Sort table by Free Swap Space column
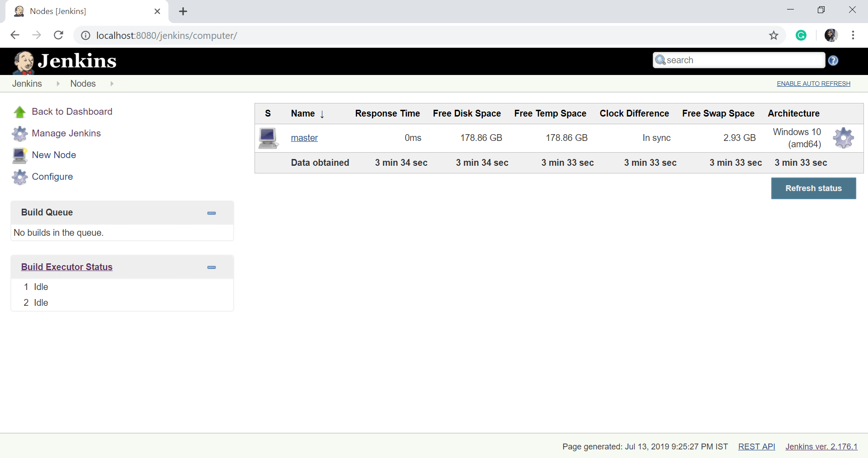This screenshot has width=868, height=458. [718, 113]
